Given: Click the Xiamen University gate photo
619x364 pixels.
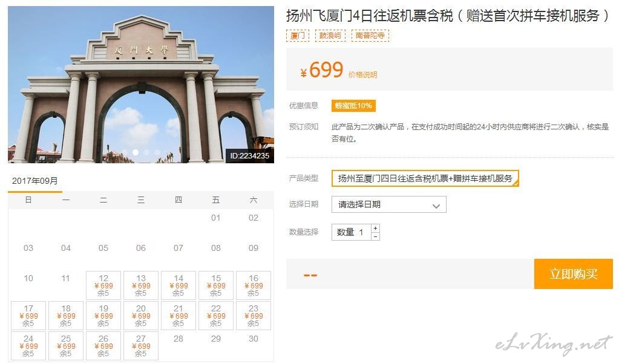Looking at the screenshot, I should [141, 85].
